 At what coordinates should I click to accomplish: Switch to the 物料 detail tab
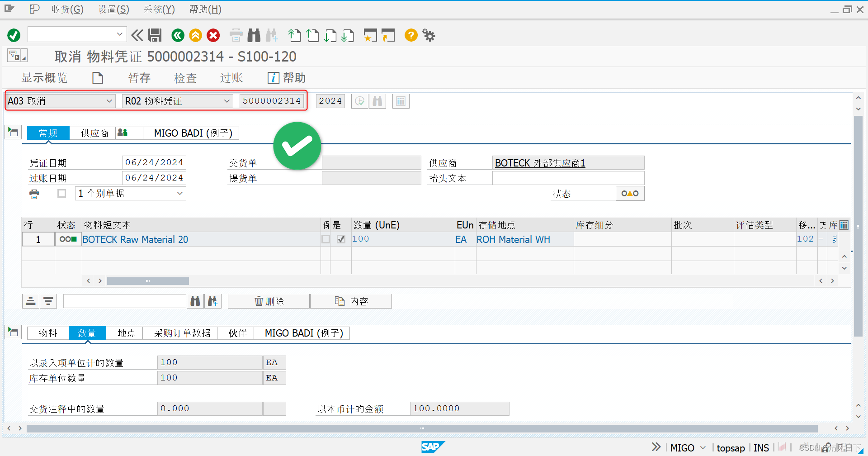[48, 333]
